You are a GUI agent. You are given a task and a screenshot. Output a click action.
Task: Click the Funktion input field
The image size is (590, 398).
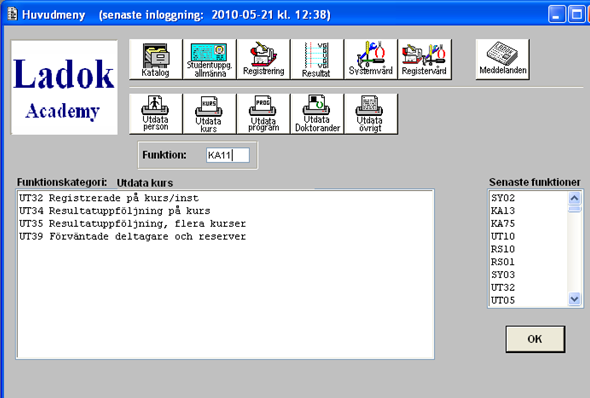[x=228, y=155]
